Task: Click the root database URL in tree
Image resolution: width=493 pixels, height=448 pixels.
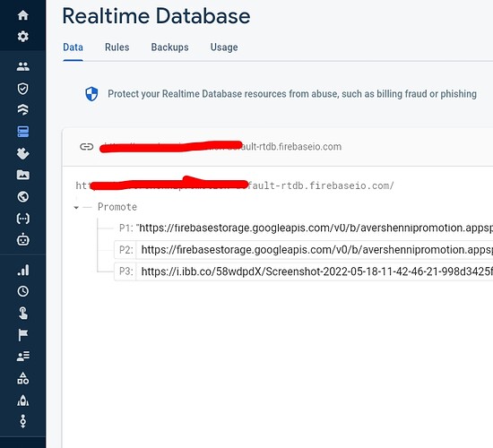Action: 235,185
